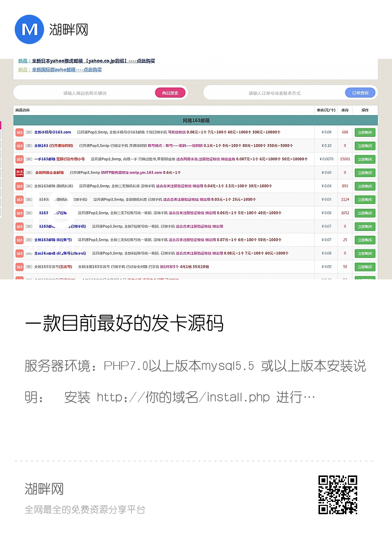Click the 163 icon beside 全新163邮箱(6位账号)

[x=19, y=240]
